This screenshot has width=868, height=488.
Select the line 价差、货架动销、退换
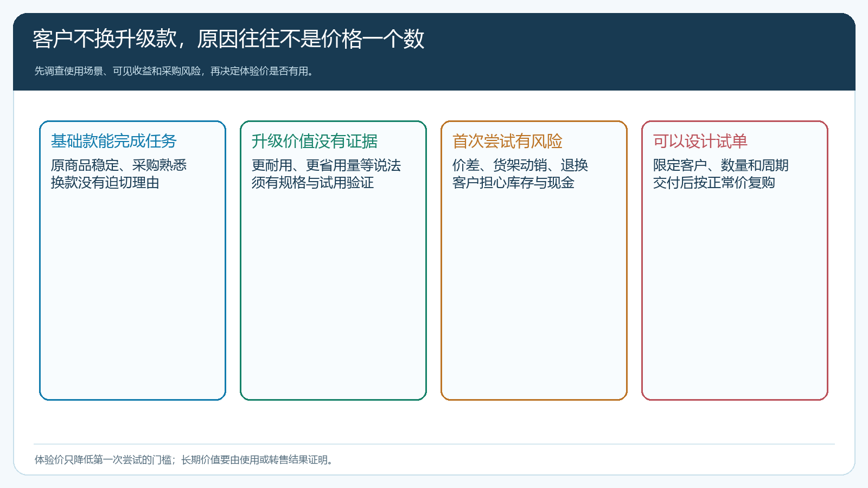[x=520, y=165]
